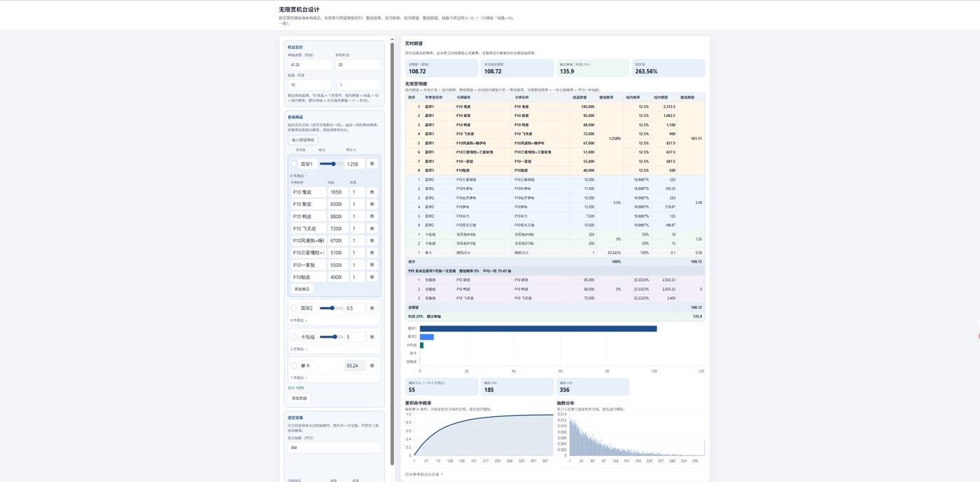Image resolution: width=980 pixels, height=482 pixels.
Task: Focus the 连空抽数 field showing 999
Action: [x=334, y=447]
